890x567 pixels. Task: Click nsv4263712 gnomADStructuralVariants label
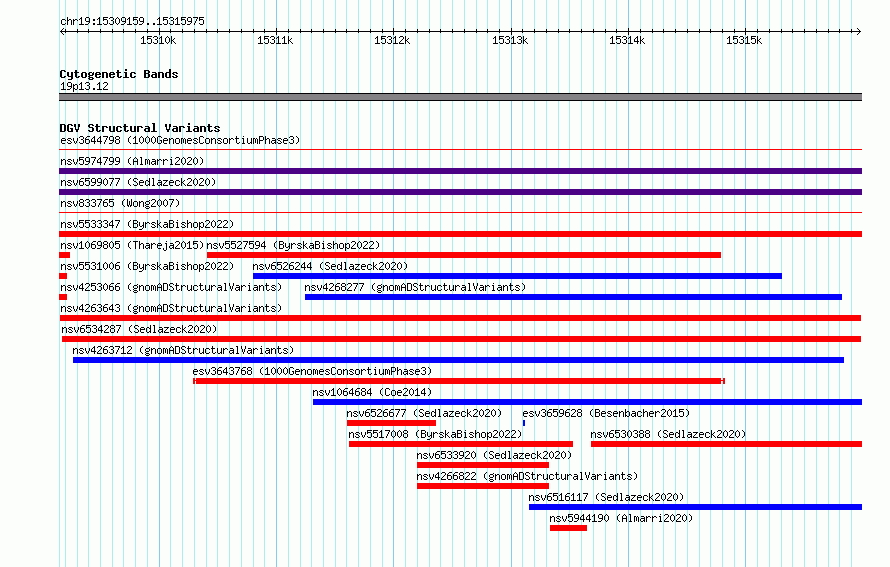(x=183, y=350)
